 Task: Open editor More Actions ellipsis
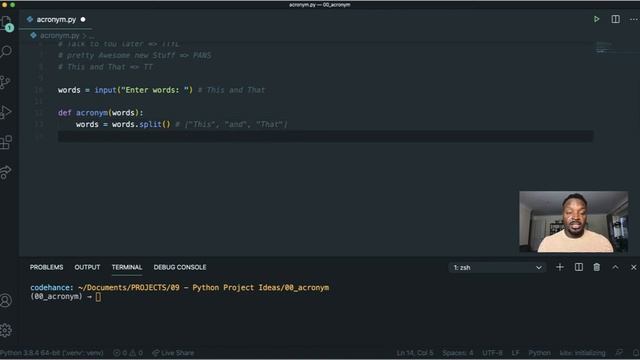(633, 19)
